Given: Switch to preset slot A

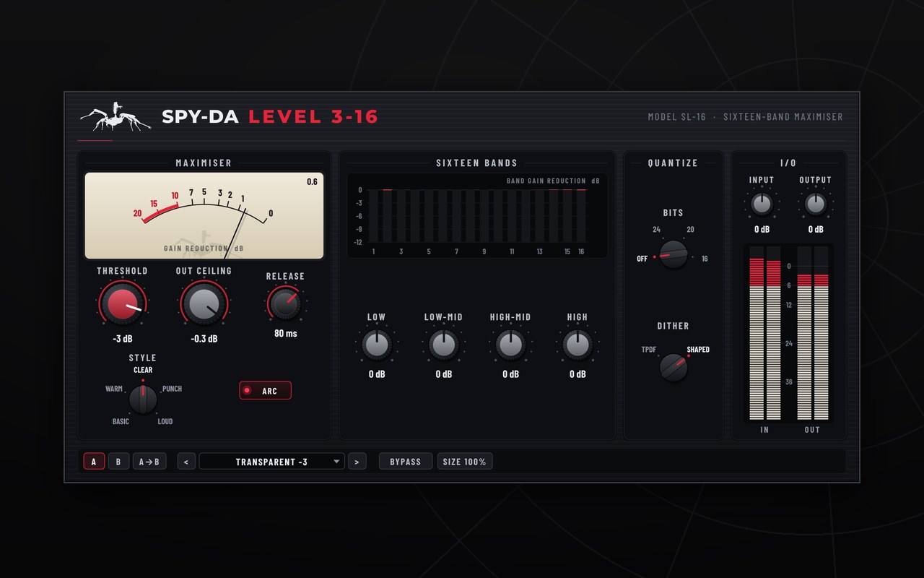Looking at the screenshot, I should [x=94, y=462].
